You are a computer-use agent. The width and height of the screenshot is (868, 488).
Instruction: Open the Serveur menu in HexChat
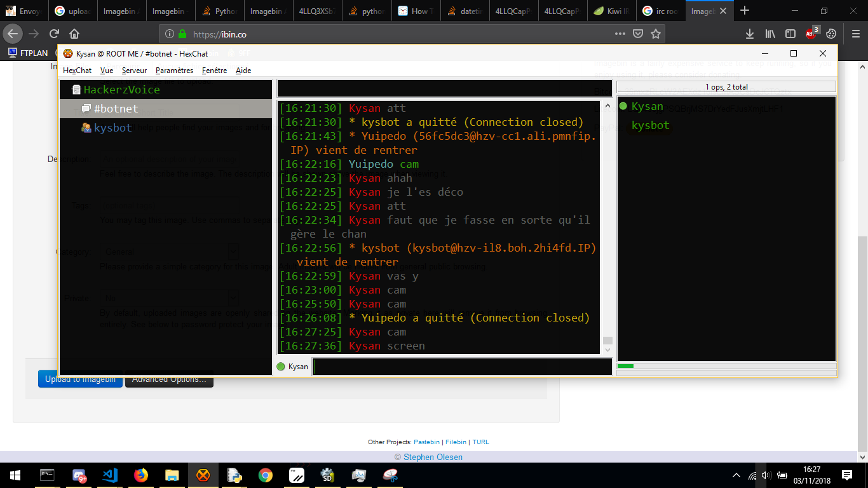134,71
